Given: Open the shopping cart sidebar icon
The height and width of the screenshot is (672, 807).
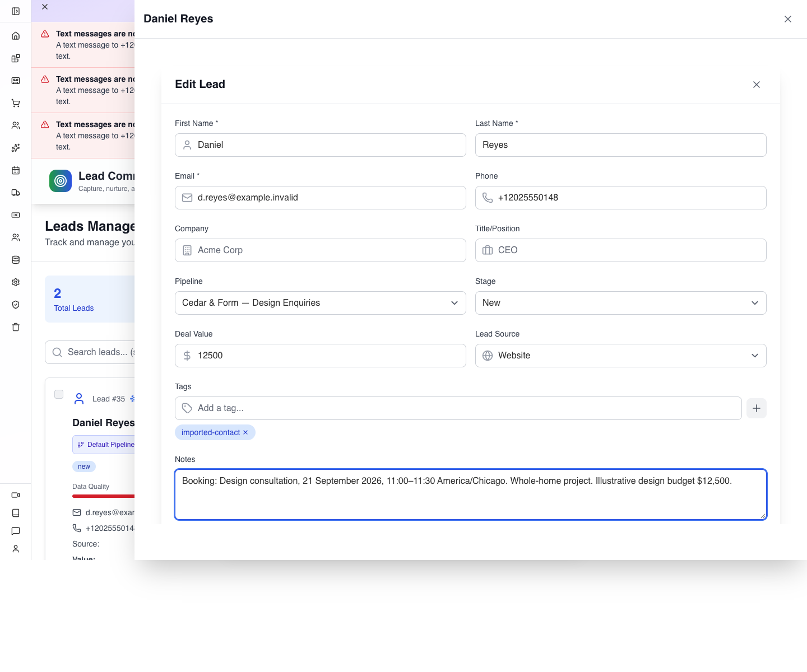Looking at the screenshot, I should pyautogui.click(x=16, y=103).
